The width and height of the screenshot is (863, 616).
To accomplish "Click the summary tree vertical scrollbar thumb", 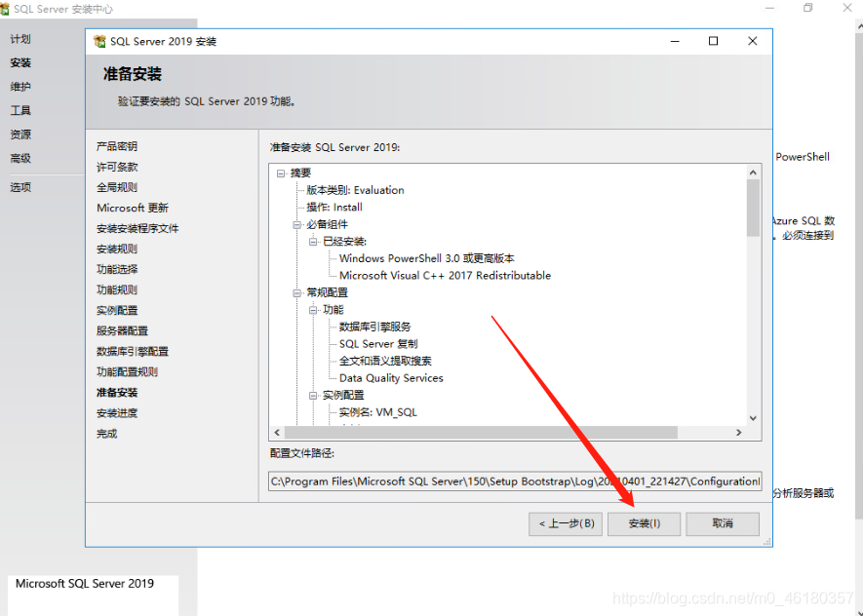I will pyautogui.click(x=753, y=208).
